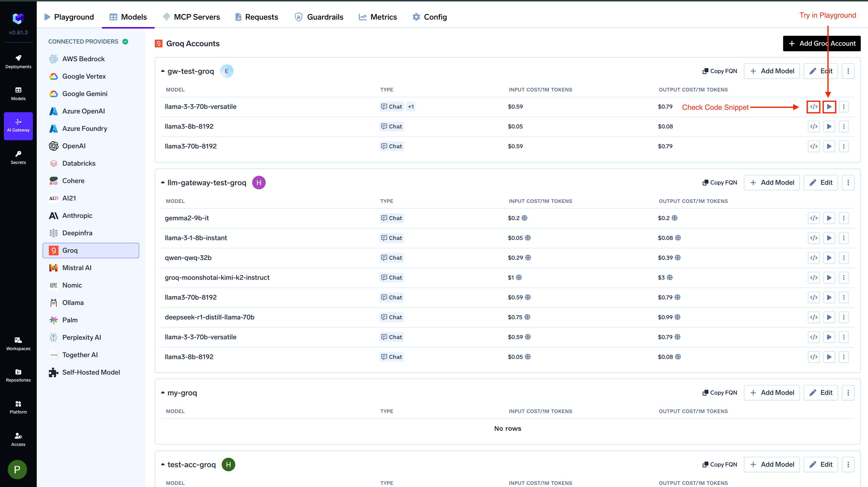868x487 pixels.
Task: Open code snippet for llama3-70b-8192 in gw-test-groq
Action: 813,146
